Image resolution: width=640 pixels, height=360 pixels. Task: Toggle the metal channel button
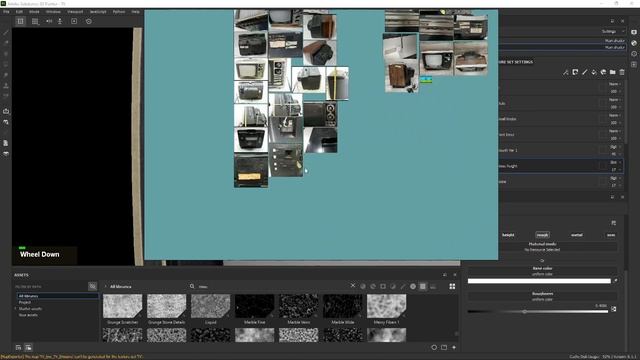(x=577, y=235)
